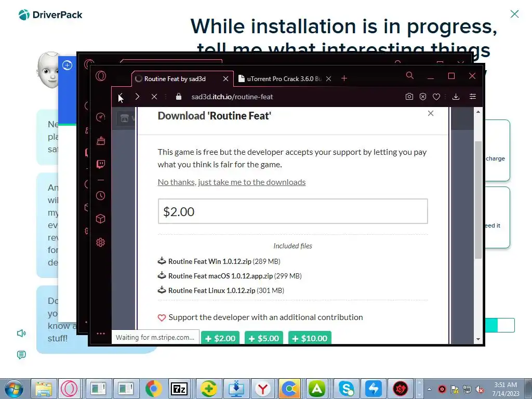Screen dimensions: 532x399
Task: Open green A application in taskbar
Action: [317, 389]
